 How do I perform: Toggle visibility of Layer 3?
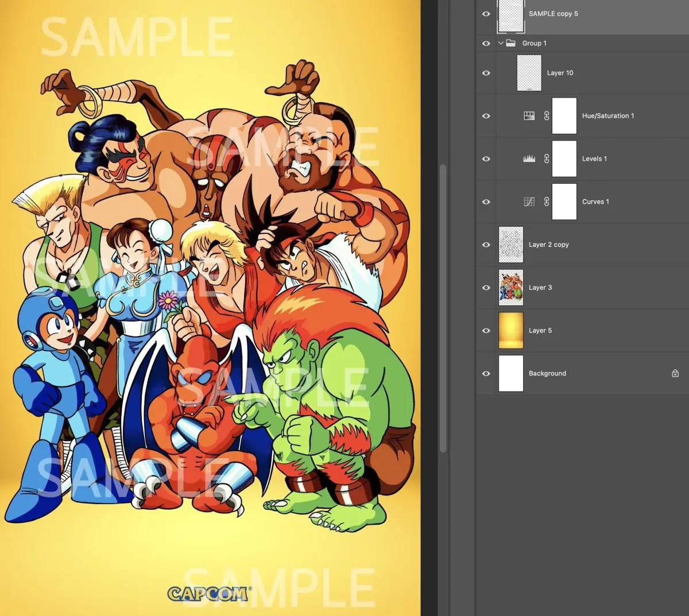point(486,288)
